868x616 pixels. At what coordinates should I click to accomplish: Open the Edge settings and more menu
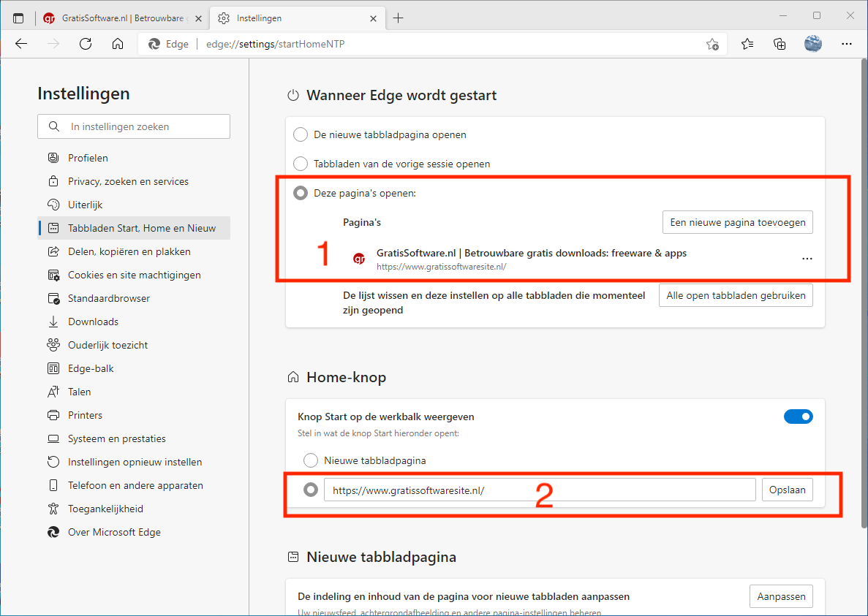[x=846, y=44]
